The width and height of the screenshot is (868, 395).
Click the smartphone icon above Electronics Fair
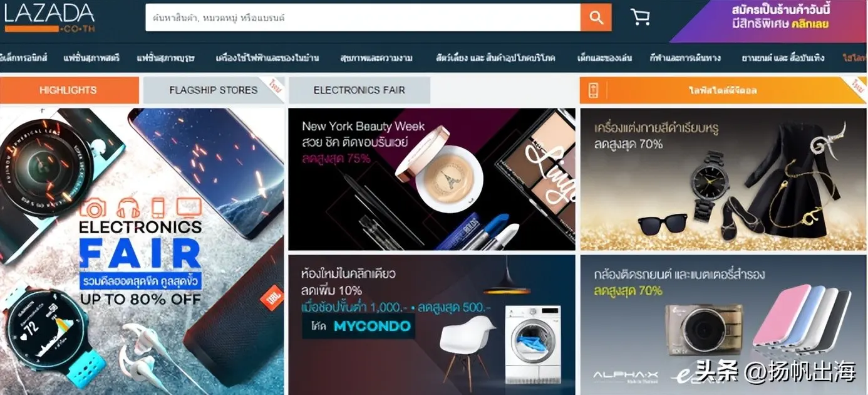[x=158, y=208]
